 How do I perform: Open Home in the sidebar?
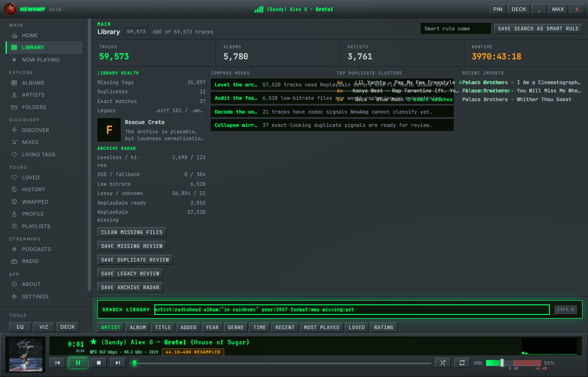coord(44,35)
